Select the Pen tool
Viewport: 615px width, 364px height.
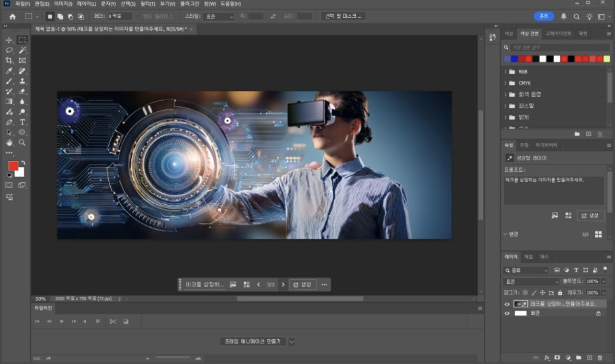click(9, 122)
